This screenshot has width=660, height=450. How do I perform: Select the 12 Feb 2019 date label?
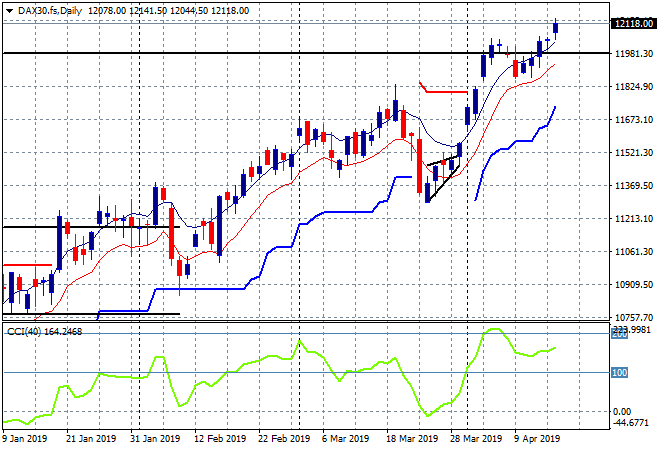tap(220, 439)
